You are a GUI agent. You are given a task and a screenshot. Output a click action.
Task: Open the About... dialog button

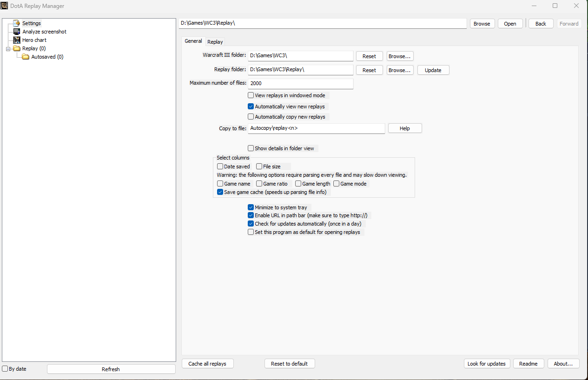(x=563, y=364)
